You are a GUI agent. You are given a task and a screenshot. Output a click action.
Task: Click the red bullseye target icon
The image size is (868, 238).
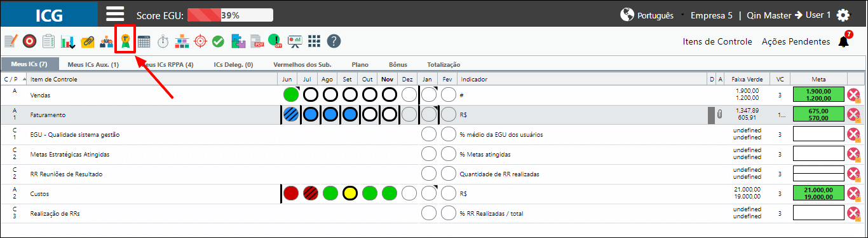(29, 41)
